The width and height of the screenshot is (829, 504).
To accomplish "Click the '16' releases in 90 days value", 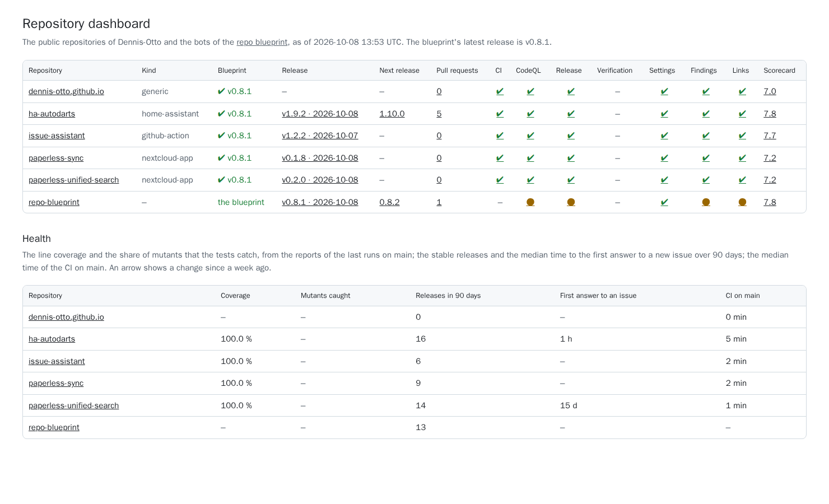I will pyautogui.click(x=421, y=339).
